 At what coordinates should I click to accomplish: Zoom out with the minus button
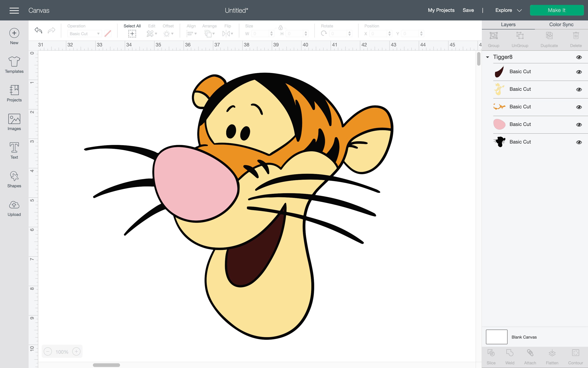(48, 351)
